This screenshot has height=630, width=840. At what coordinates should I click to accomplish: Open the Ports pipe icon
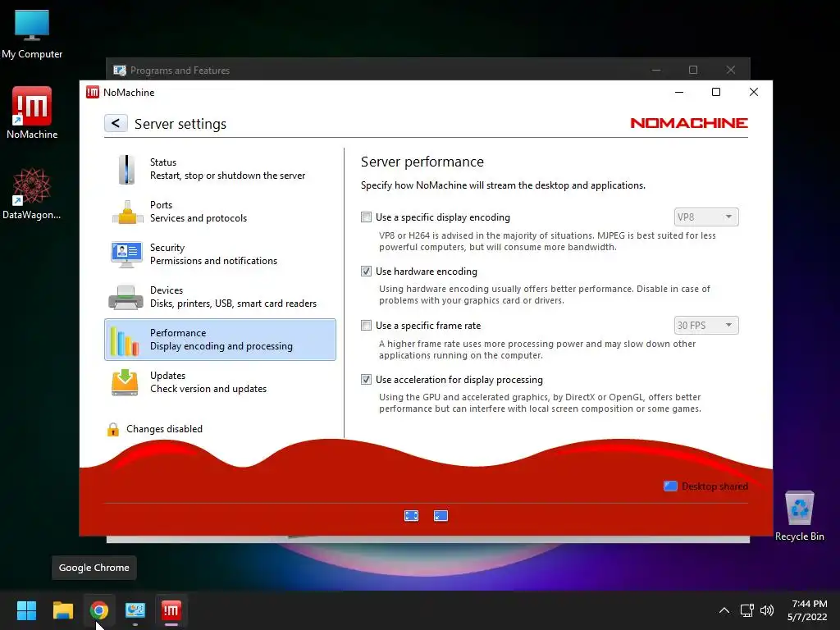click(127, 212)
